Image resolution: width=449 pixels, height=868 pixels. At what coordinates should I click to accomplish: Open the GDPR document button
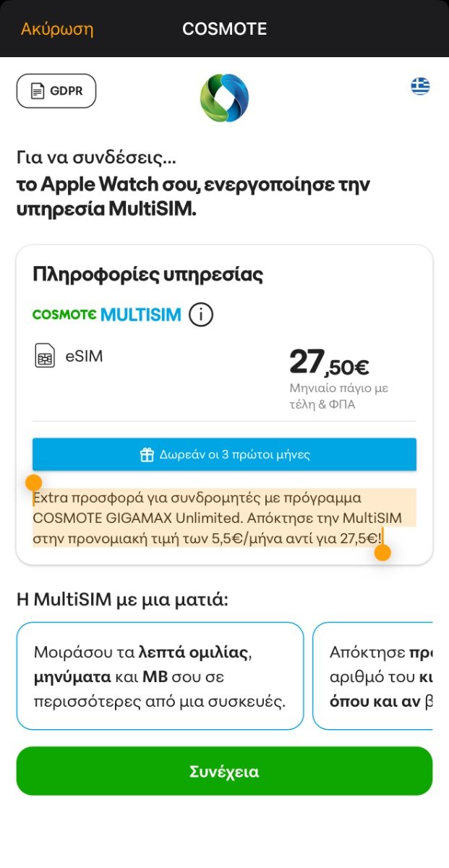56,91
